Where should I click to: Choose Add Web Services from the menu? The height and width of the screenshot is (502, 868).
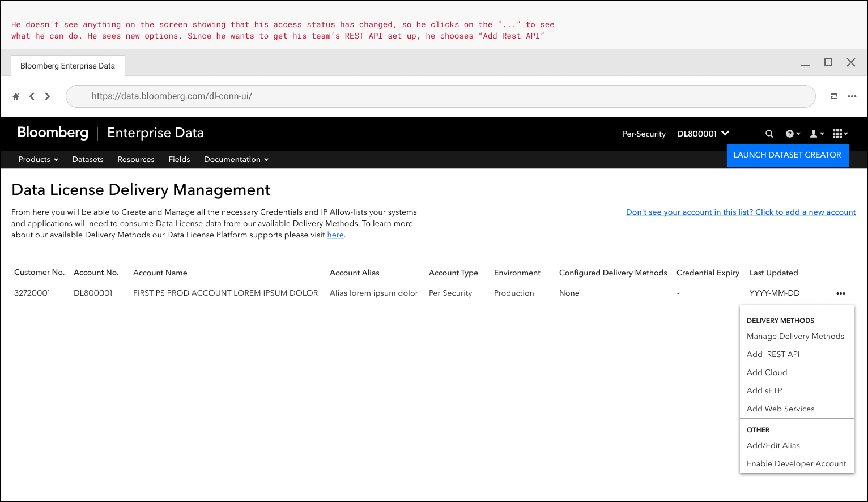(x=781, y=409)
